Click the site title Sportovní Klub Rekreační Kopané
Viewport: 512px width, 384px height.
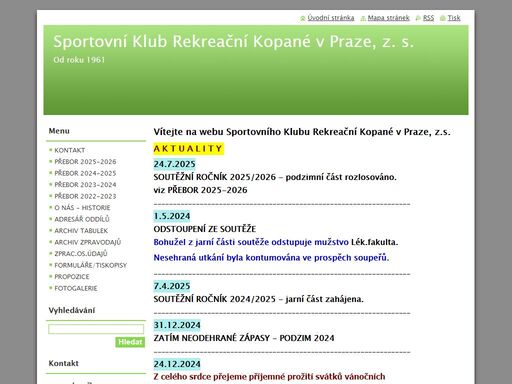233,42
